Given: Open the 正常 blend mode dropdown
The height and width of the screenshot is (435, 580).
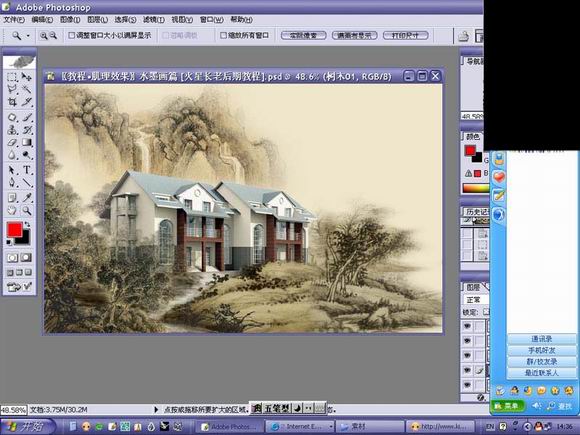Looking at the screenshot, I should [x=476, y=300].
